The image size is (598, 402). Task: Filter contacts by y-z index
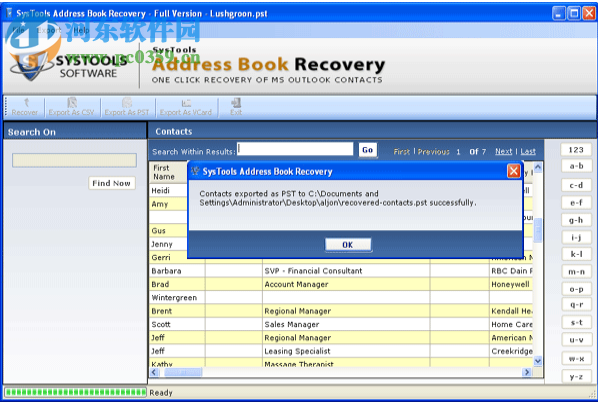576,377
